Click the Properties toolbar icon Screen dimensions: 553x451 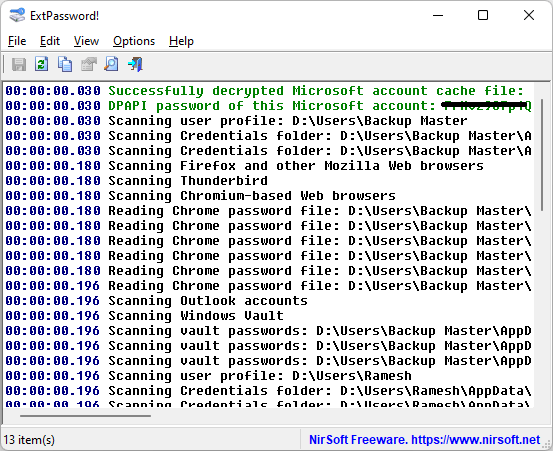(89, 65)
